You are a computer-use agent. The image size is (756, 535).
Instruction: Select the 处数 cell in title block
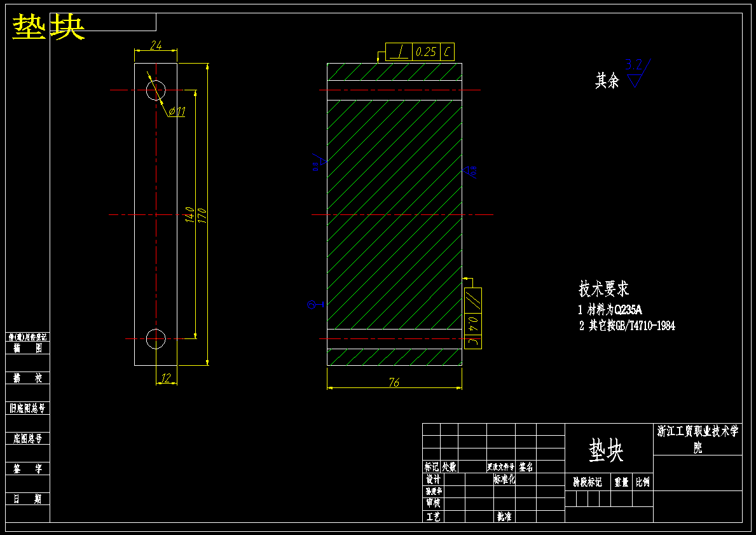coord(450,466)
